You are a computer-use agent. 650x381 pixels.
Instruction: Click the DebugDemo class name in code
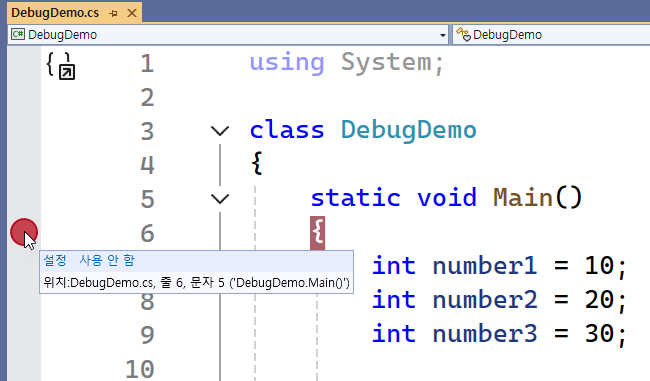(408, 131)
